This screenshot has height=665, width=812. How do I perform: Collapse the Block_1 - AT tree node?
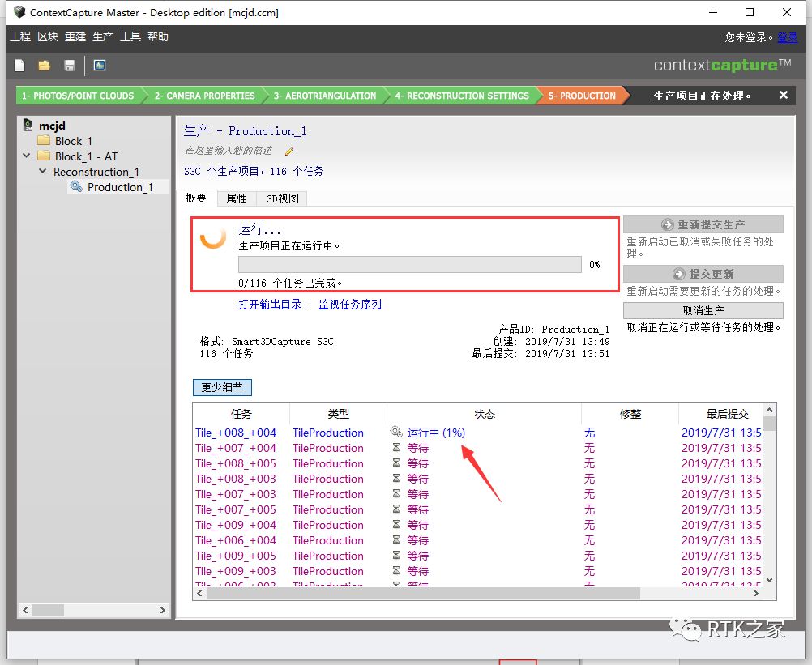27,156
